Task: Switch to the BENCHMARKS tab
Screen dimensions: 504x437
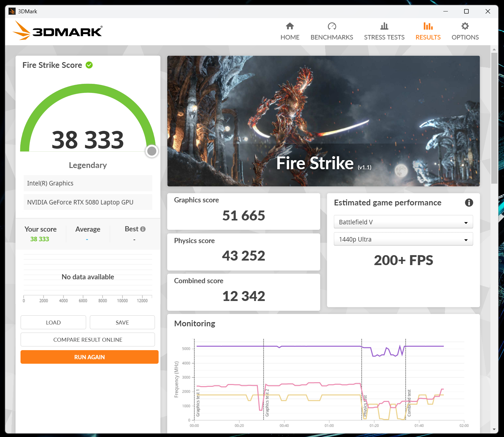Action: [332, 37]
